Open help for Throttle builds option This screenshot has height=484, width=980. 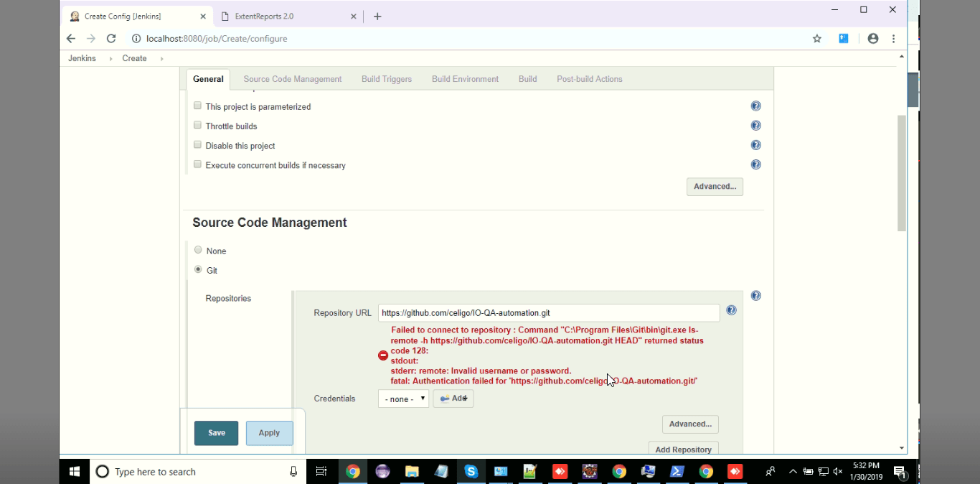coord(755,126)
